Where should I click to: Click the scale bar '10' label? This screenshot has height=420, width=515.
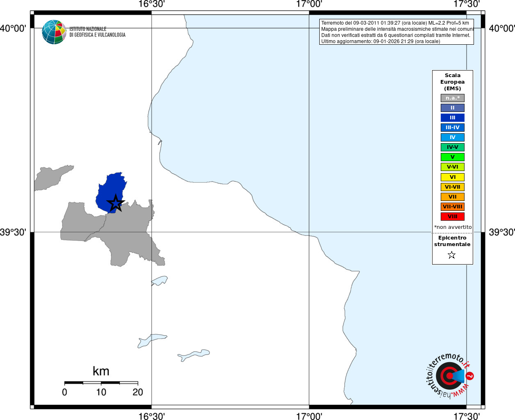coord(101,392)
